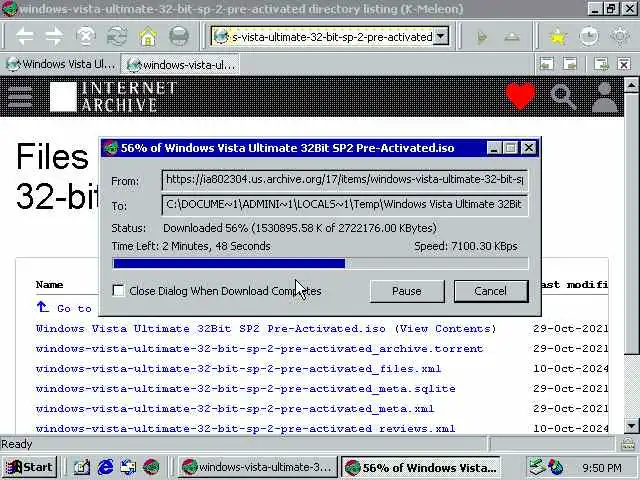Expand the URL bar dropdown arrow
Viewport: 640px width, 480px height.
click(x=440, y=37)
